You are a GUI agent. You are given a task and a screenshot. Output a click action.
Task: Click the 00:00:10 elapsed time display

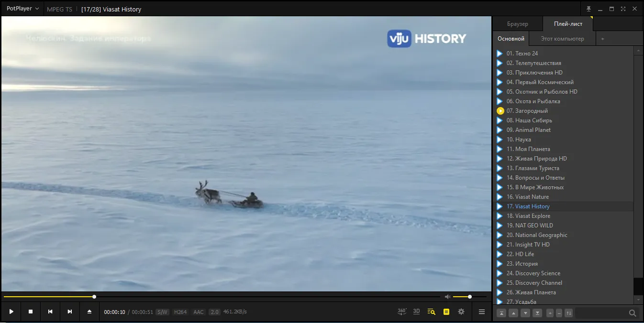click(x=115, y=312)
